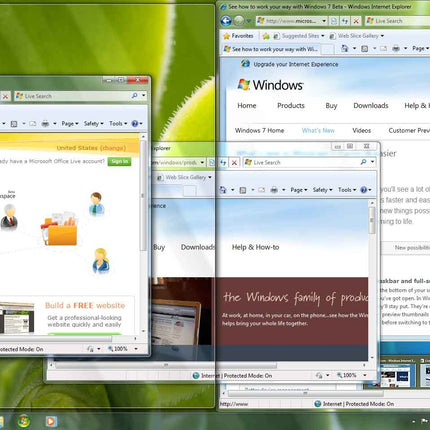Screen dimensions: 430x430
Task: Click 'Build a FREE website' heading link
Action: point(85,305)
